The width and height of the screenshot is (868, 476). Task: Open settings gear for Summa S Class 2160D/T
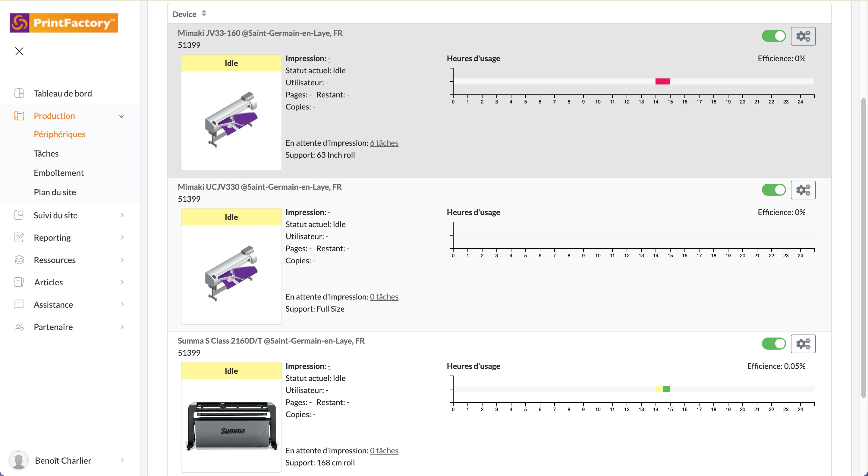click(803, 344)
